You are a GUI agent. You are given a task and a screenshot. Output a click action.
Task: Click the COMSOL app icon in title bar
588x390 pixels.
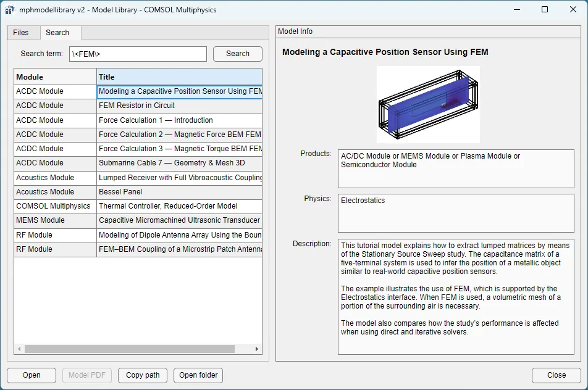tap(10, 10)
